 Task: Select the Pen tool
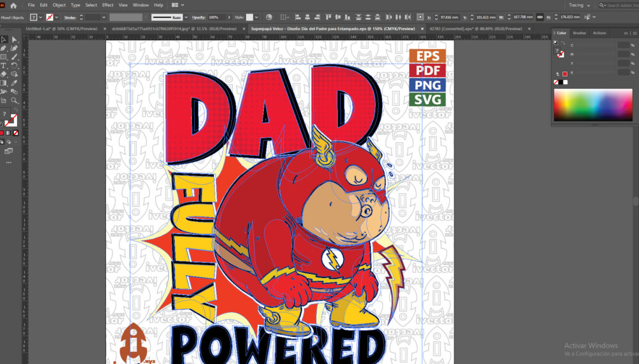click(4, 48)
